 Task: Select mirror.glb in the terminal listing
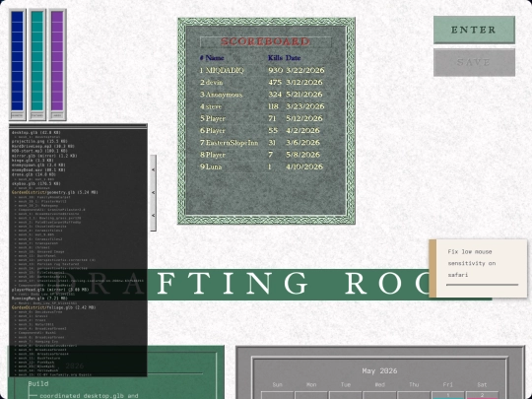[44, 156]
